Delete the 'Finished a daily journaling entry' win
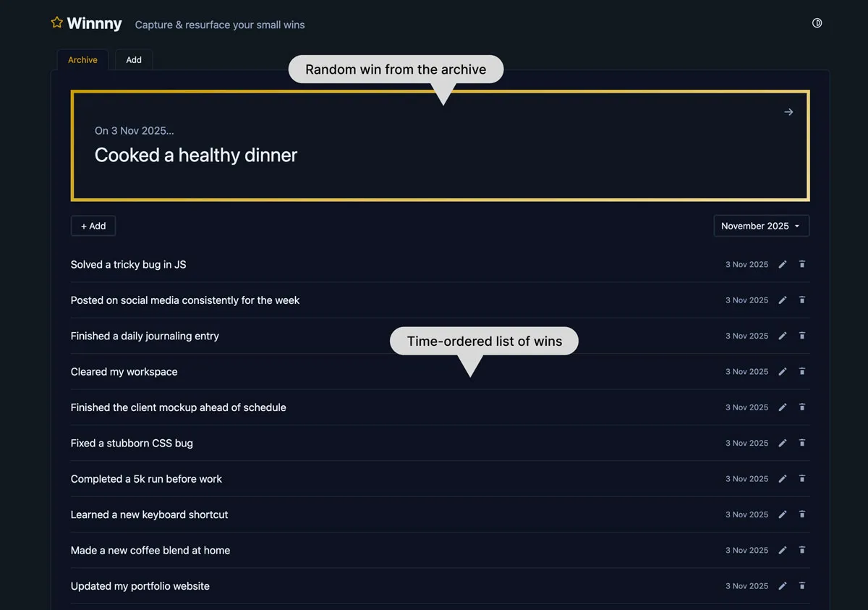868x610 pixels. (802, 336)
